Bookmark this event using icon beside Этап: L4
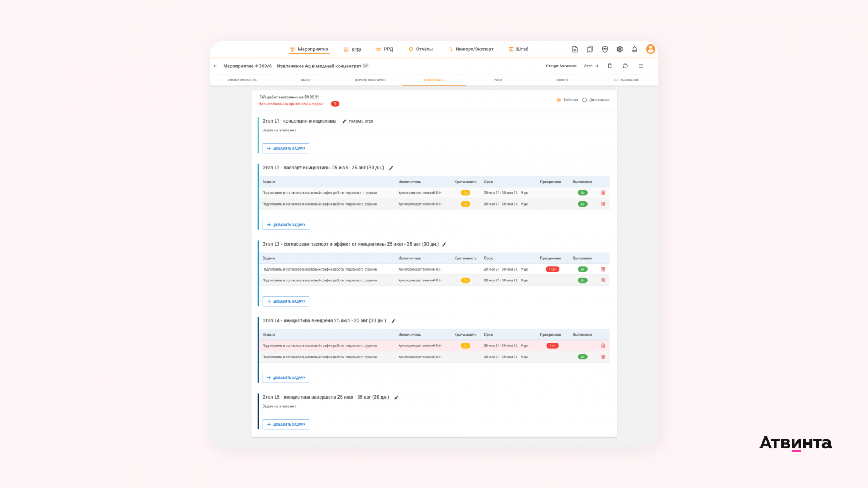Screen dimensions: 868x488 [610, 66]
